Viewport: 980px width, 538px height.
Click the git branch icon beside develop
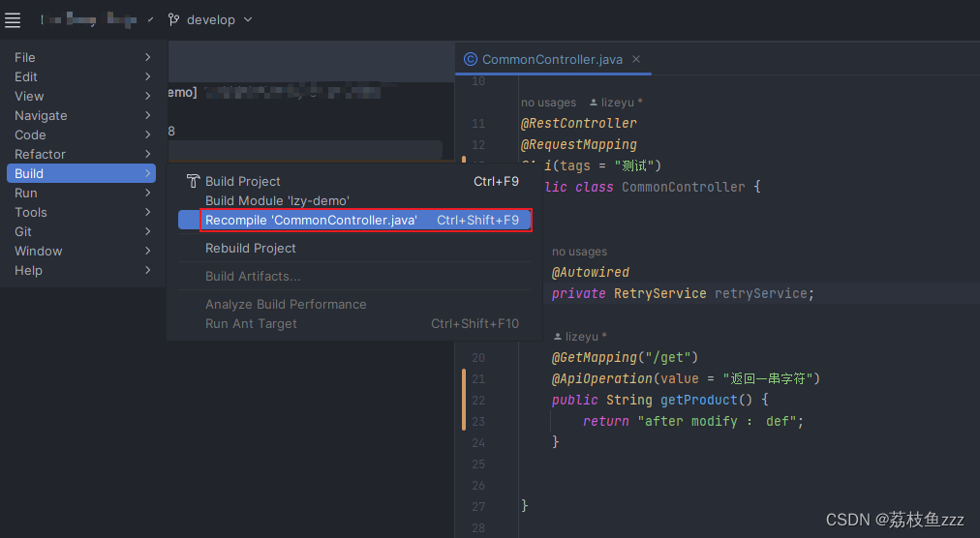173,20
